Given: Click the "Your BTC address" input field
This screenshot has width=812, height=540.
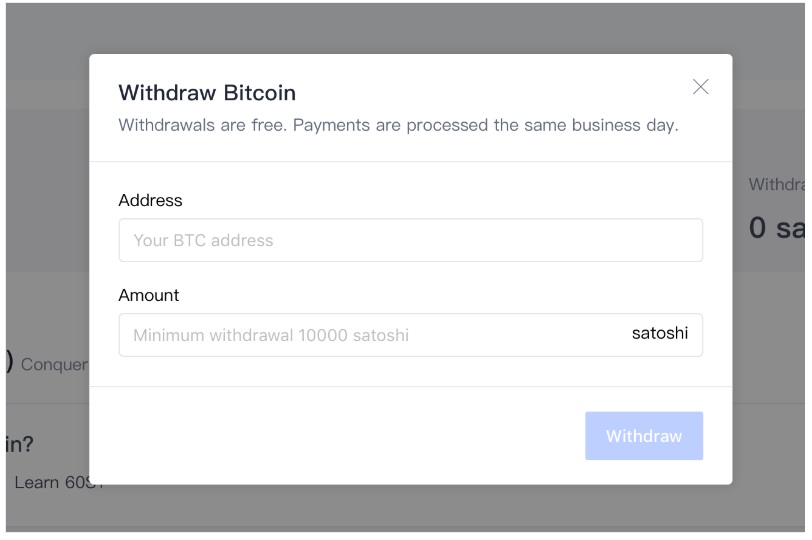Looking at the screenshot, I should pyautogui.click(x=410, y=240).
